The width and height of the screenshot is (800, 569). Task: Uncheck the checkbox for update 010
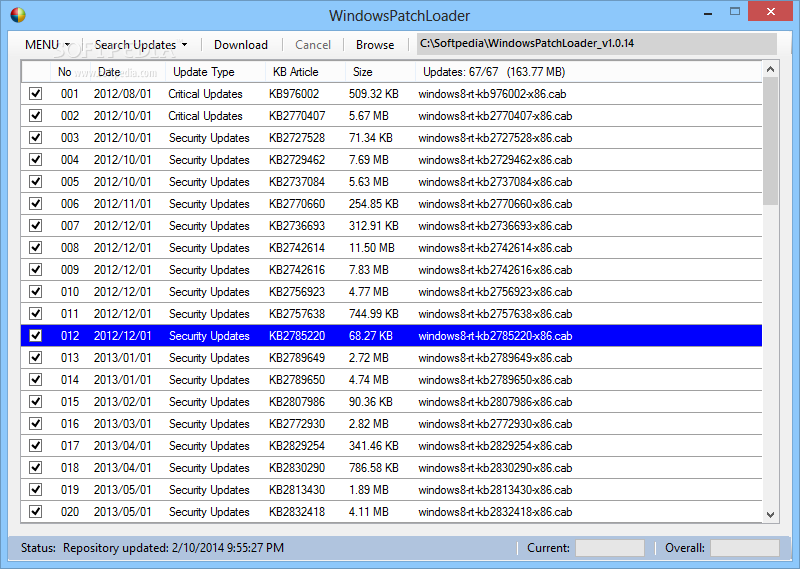coord(35,292)
